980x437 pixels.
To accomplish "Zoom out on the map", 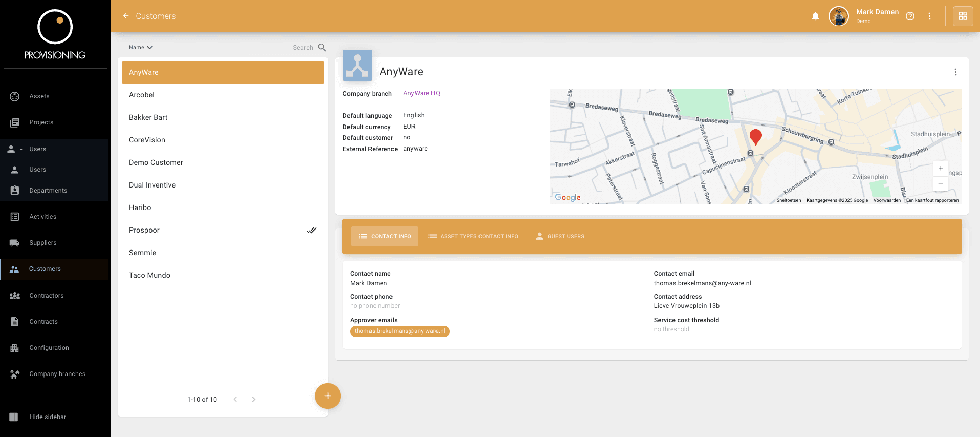I will coord(940,184).
